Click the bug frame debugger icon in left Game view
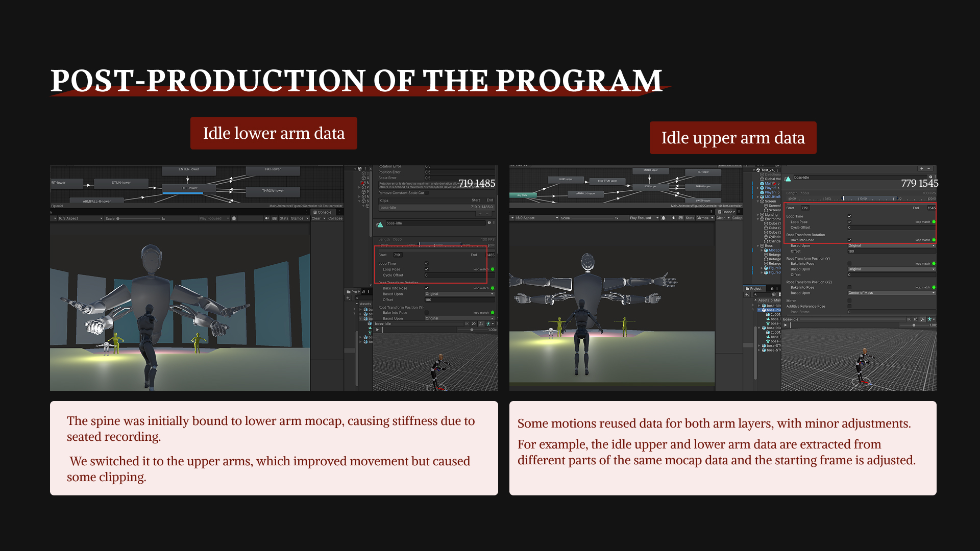The image size is (980, 551). tap(234, 218)
